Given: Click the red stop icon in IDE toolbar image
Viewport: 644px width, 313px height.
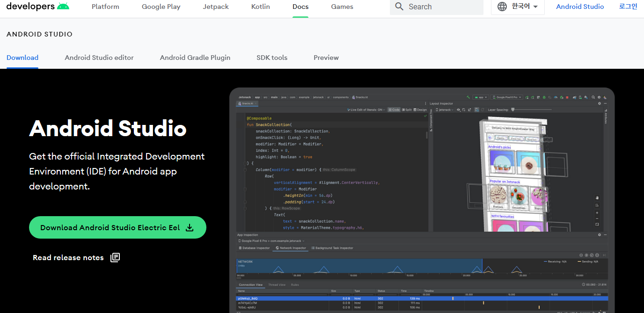Looking at the screenshot, I should pos(567,97).
